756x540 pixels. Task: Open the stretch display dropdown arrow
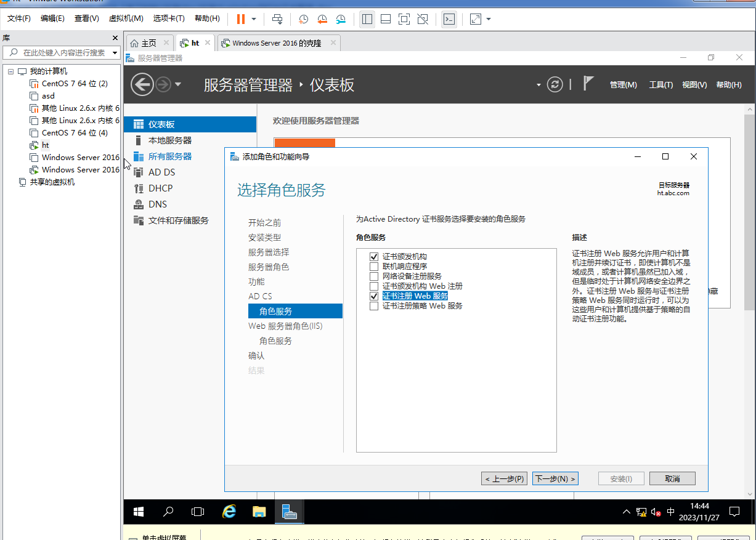point(489,19)
